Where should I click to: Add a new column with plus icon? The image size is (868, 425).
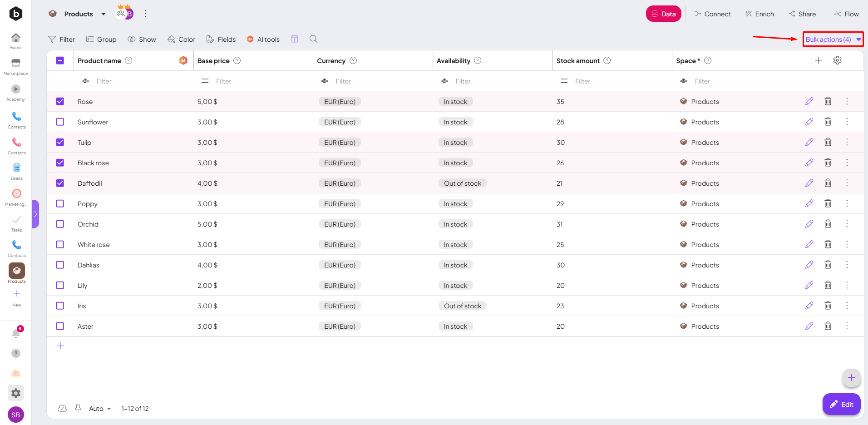818,60
